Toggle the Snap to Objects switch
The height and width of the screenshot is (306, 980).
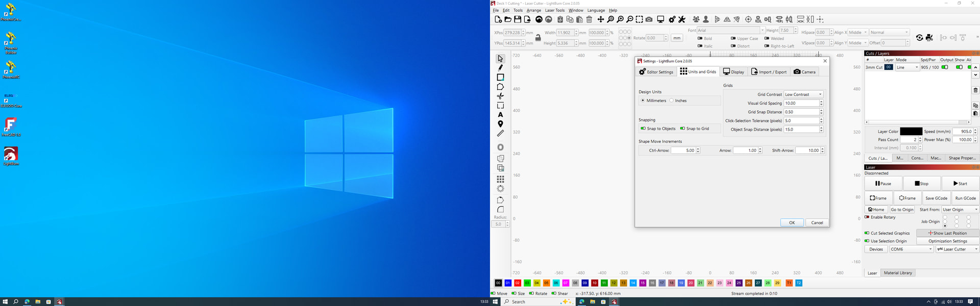[643, 129]
